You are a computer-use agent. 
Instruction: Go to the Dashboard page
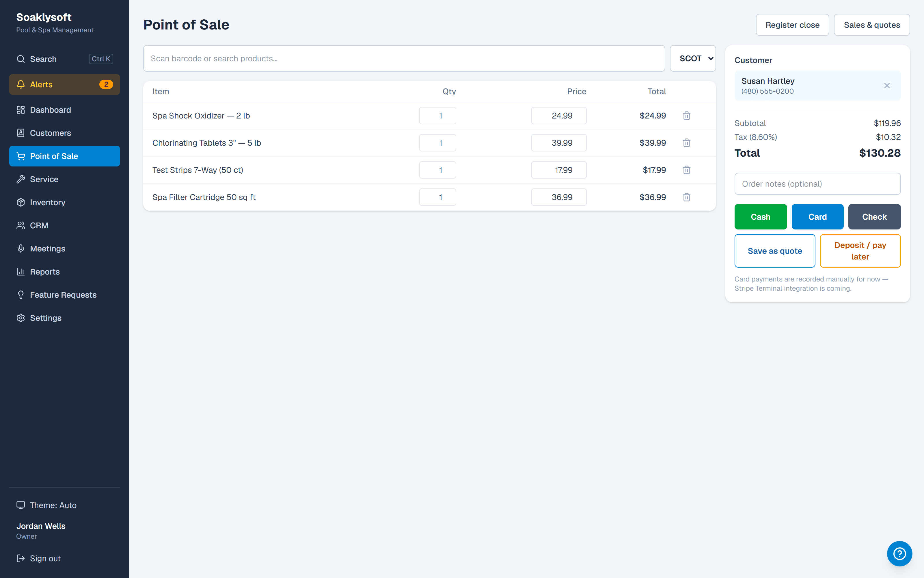tap(64, 110)
